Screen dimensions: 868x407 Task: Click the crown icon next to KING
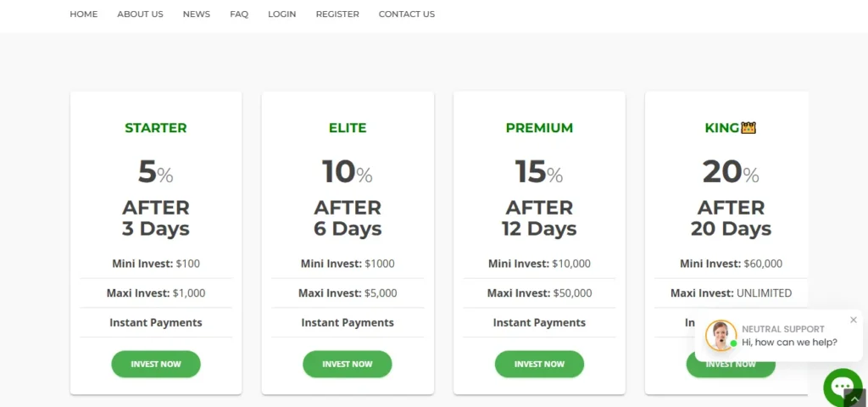coord(748,128)
